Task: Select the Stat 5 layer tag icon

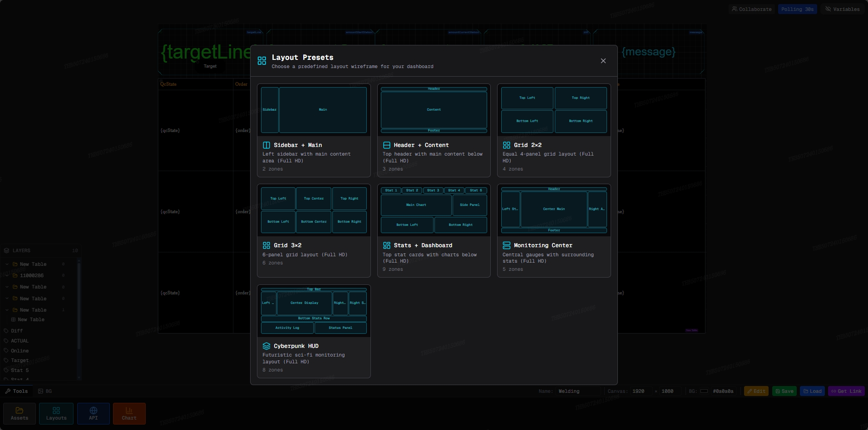Action: point(6,370)
